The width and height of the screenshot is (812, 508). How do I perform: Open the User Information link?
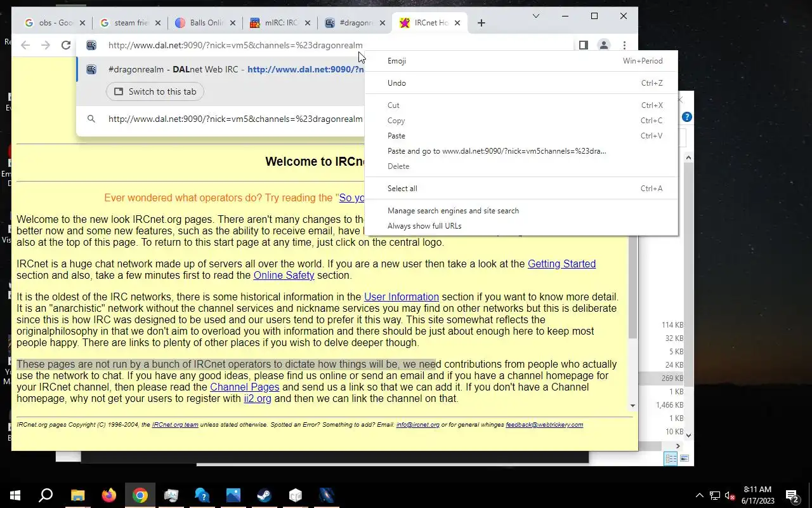point(402,297)
